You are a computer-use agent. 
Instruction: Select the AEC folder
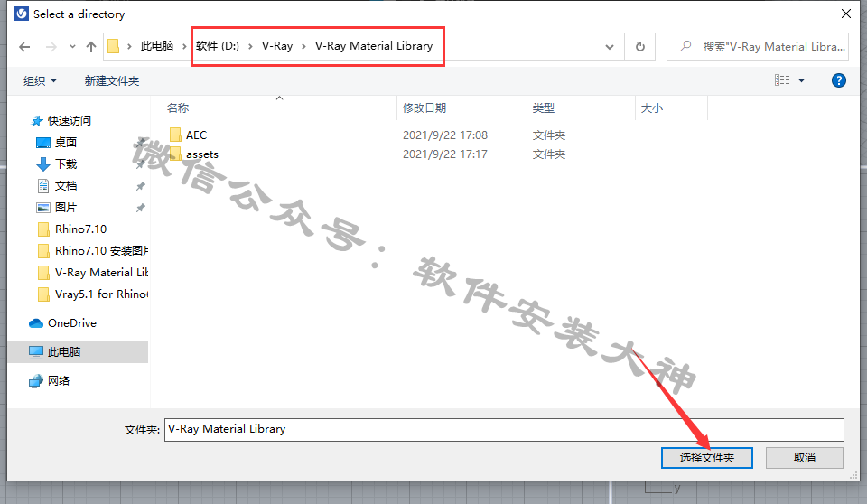click(196, 135)
